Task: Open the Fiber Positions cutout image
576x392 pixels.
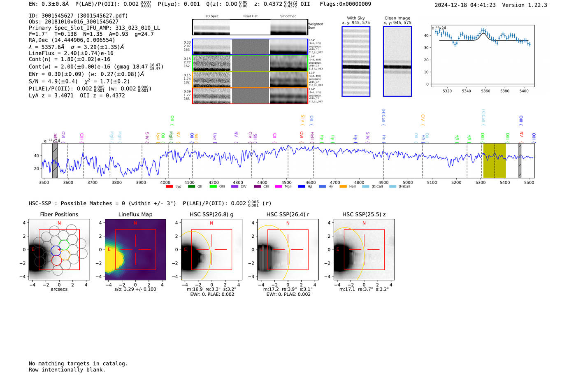Action: point(59,250)
